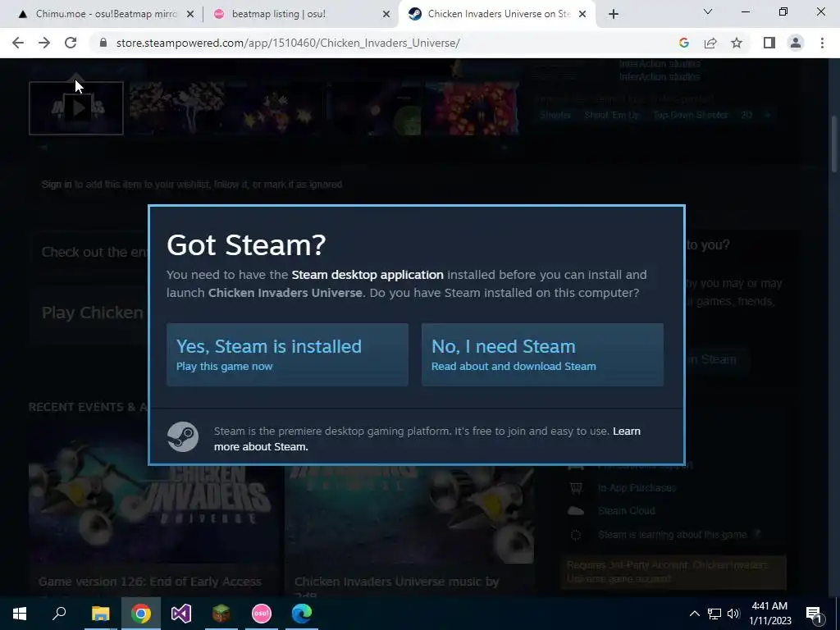This screenshot has height=630, width=840.
Task: Click the page vertical scrollbar
Action: pos(833,144)
